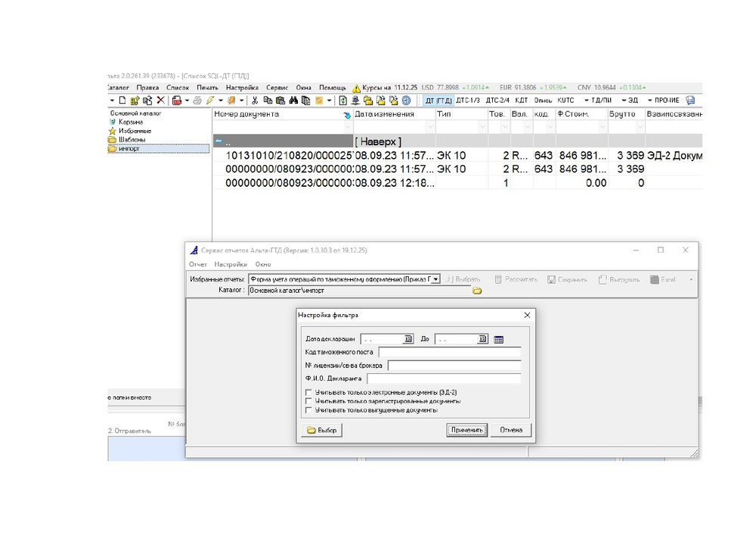Click the Выбор button

[x=321, y=430]
